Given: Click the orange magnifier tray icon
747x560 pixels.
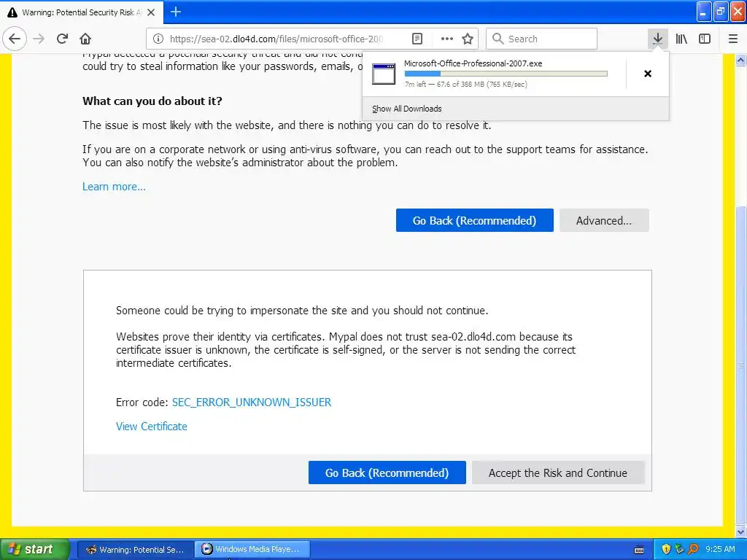Looking at the screenshot, I should click(693, 550).
